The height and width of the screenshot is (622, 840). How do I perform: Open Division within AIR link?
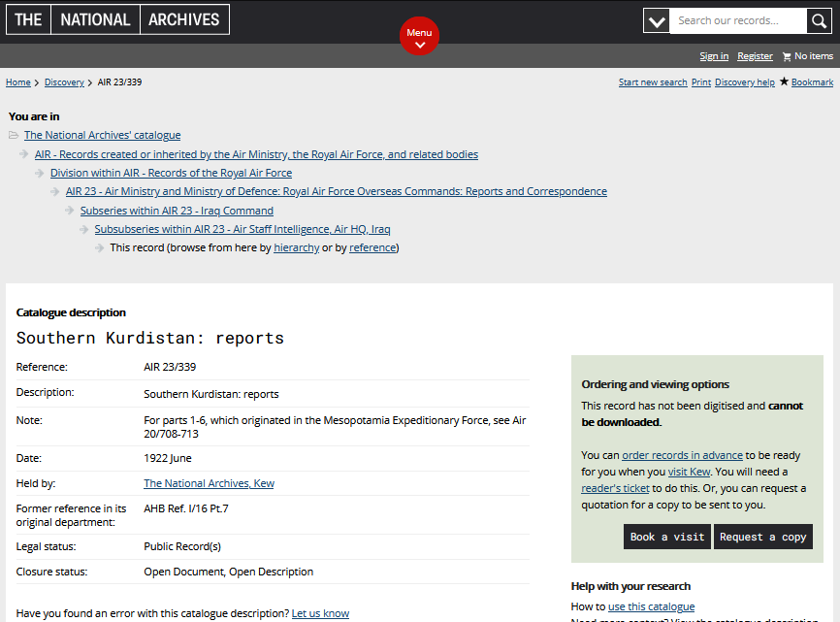pyautogui.click(x=172, y=173)
